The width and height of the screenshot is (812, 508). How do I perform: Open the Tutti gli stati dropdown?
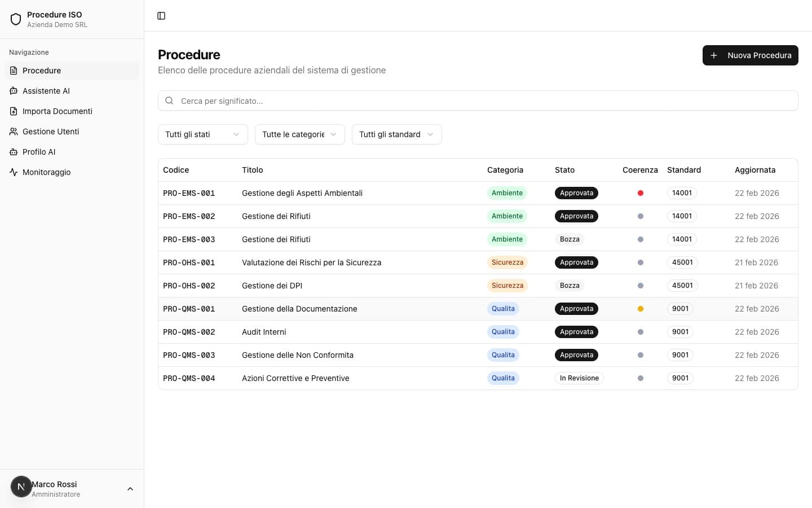pyautogui.click(x=202, y=134)
